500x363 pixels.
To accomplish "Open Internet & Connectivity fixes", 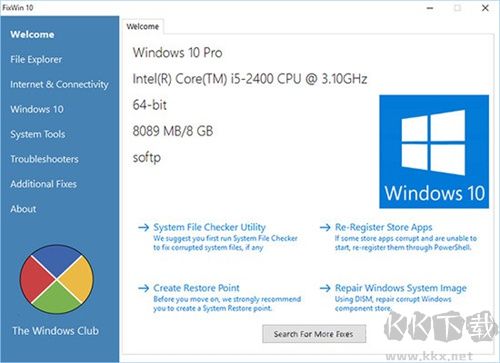I will click(x=59, y=85).
